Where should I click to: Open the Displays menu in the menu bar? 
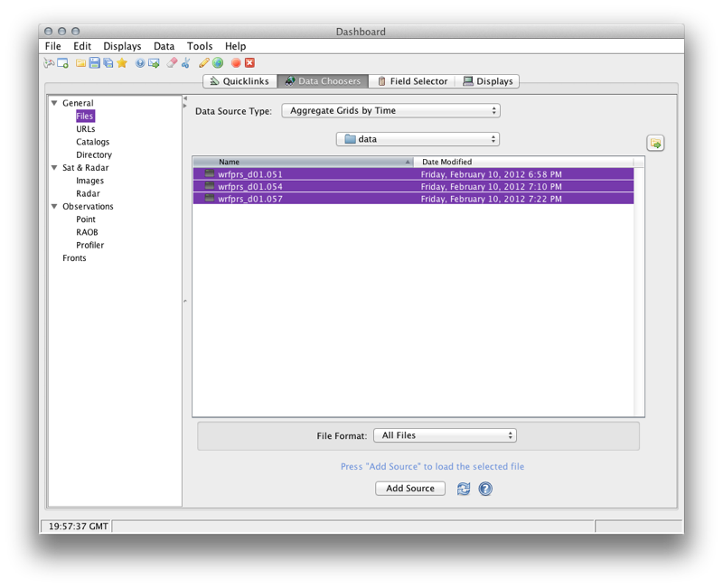point(122,46)
